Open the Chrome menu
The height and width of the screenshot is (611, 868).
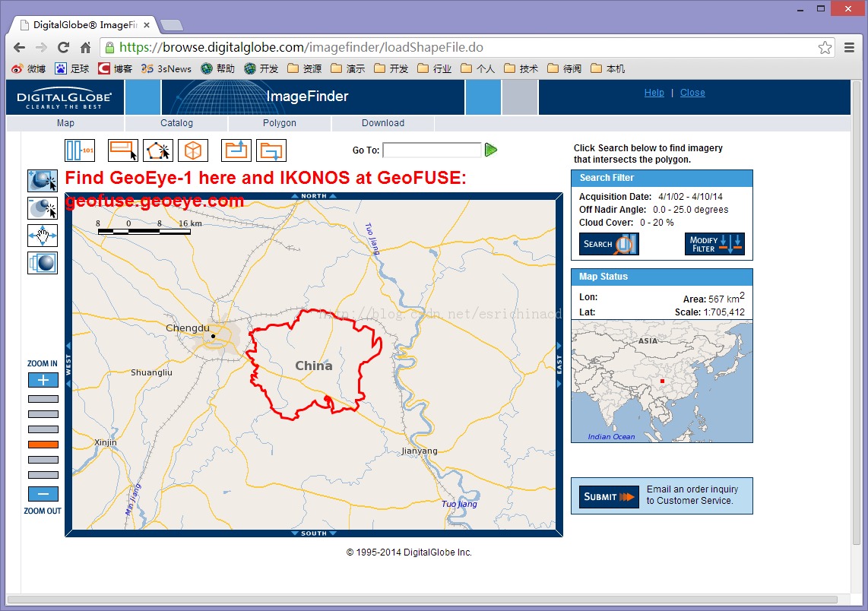pos(849,48)
